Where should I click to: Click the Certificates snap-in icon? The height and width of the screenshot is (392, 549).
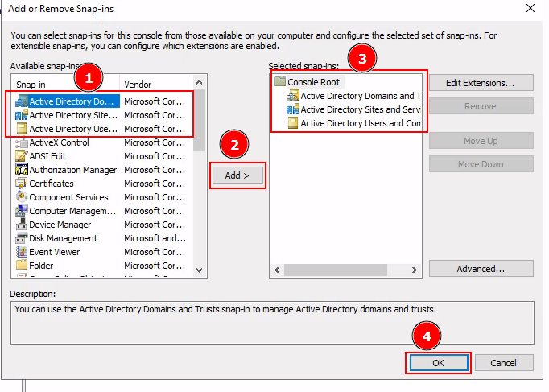coord(22,184)
